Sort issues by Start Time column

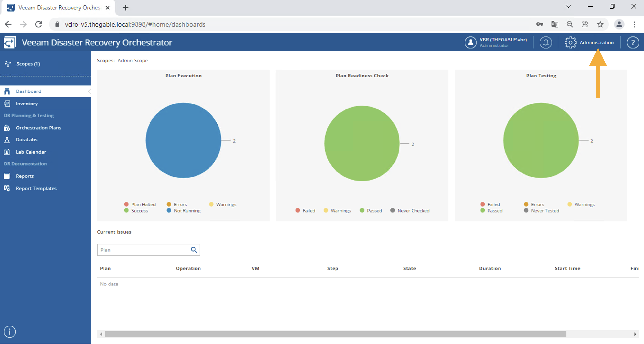[567, 268]
